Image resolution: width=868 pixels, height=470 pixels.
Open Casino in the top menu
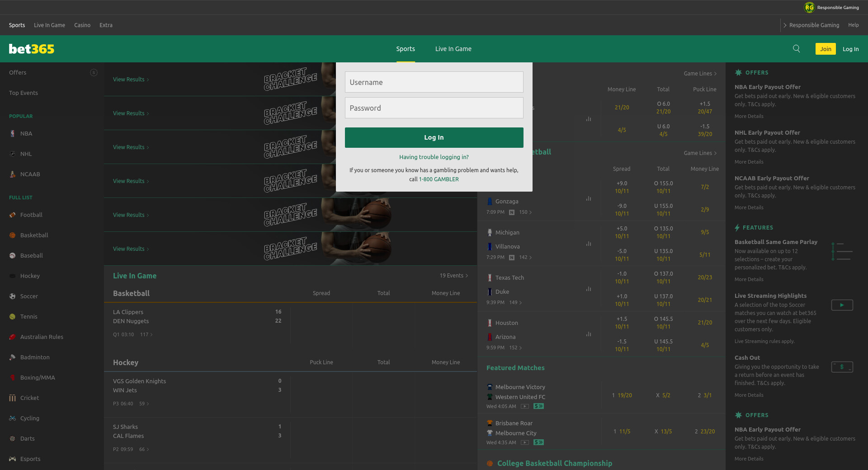tap(82, 25)
